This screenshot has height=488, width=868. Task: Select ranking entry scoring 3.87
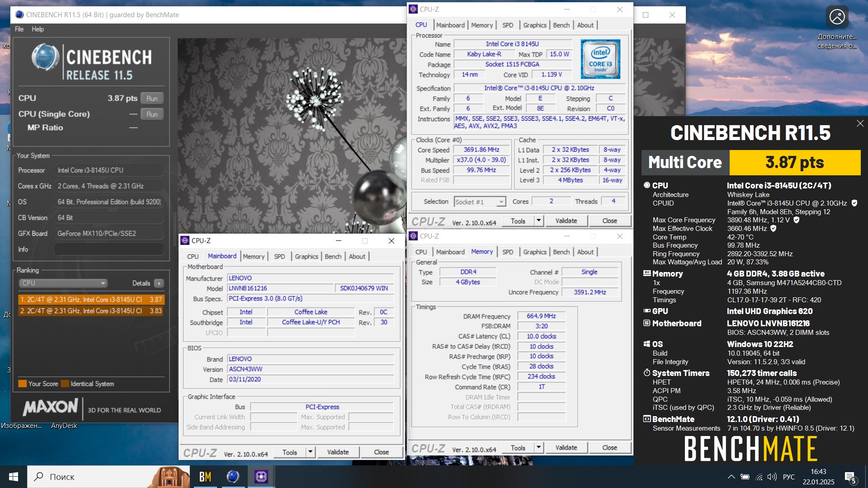(x=91, y=299)
